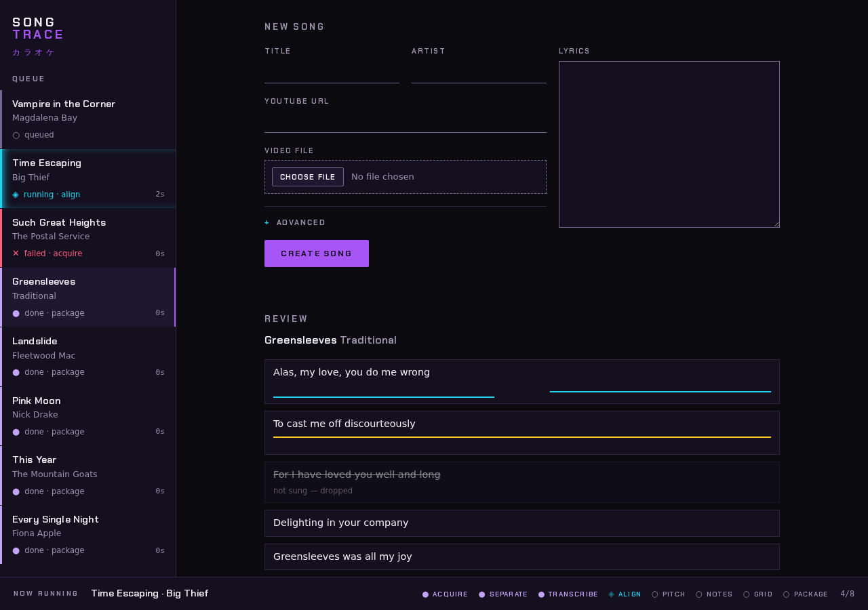Select Vampire in the Corner in the queue
The image size is (868, 610).
88,119
